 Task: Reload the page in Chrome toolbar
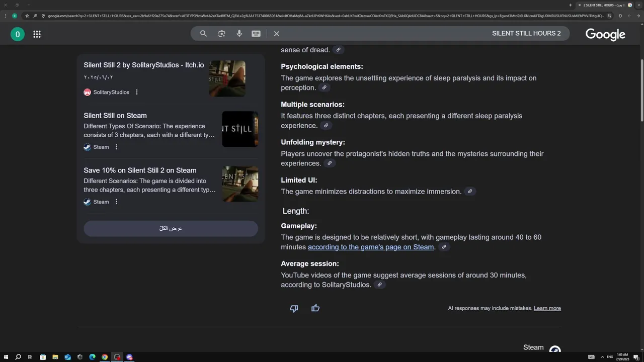pos(620,16)
